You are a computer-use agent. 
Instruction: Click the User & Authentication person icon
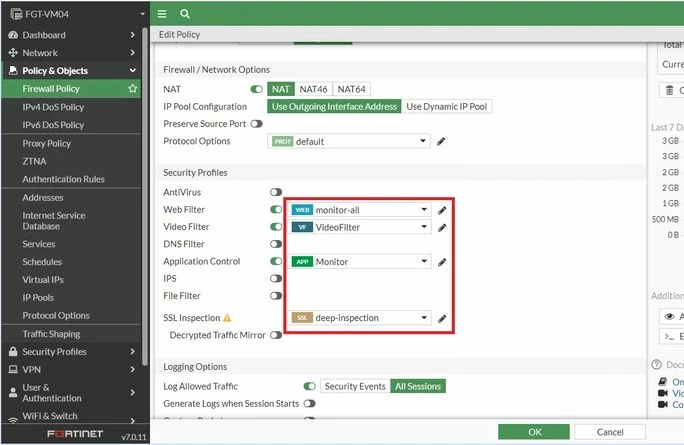[13, 393]
